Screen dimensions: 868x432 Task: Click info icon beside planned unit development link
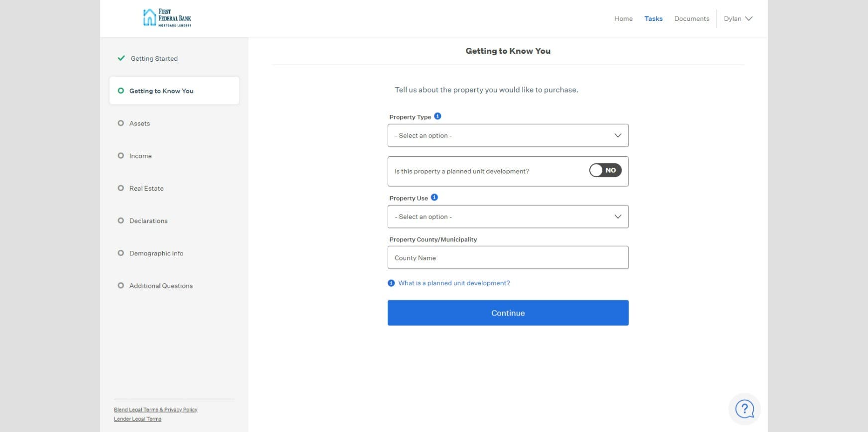(x=391, y=283)
